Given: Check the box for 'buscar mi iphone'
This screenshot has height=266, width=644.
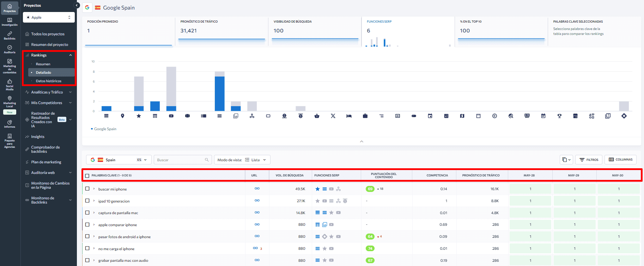Looking at the screenshot, I should pyautogui.click(x=87, y=189).
